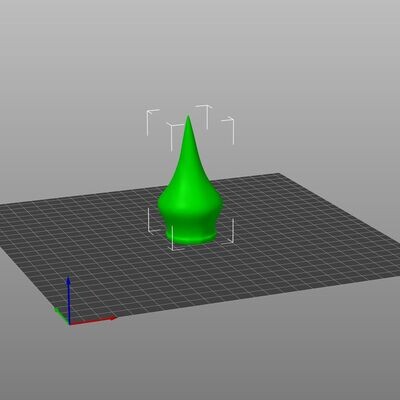The image size is (400, 400).
Task: Select the red X-axis arrow
Action: click(x=93, y=321)
